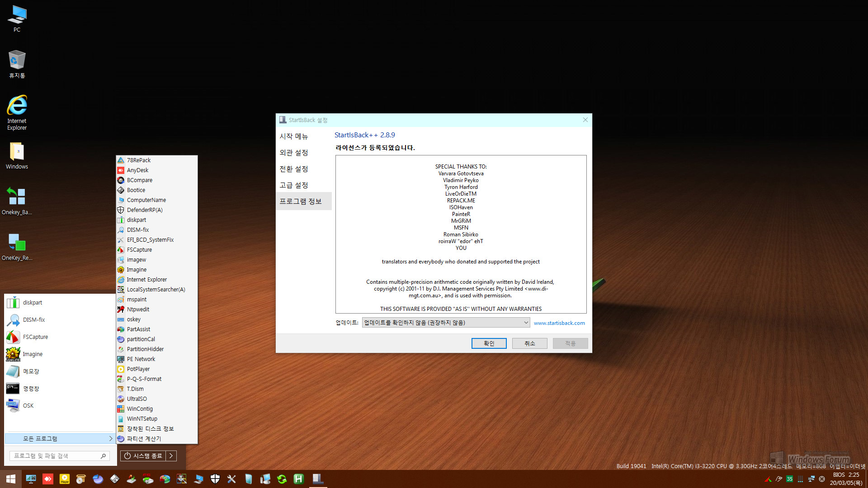Image resolution: width=868 pixels, height=488 pixels.
Task: Open pinned FSCapture in the start menu
Action: click(60, 337)
